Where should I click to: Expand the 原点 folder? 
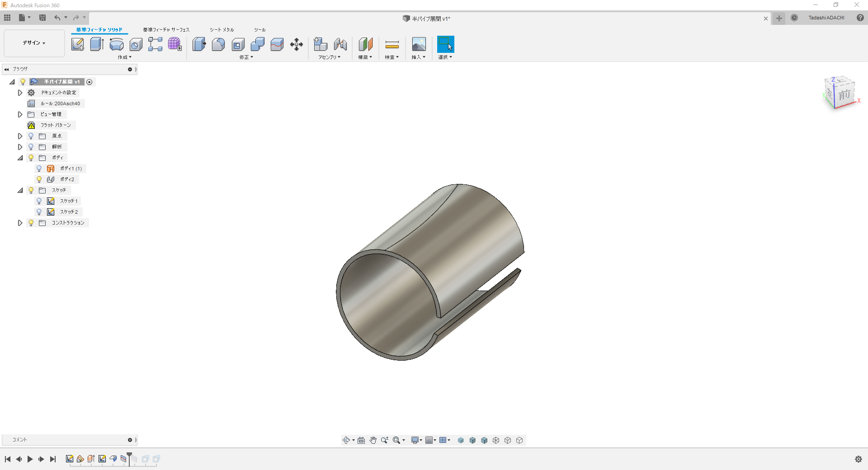pyautogui.click(x=20, y=136)
